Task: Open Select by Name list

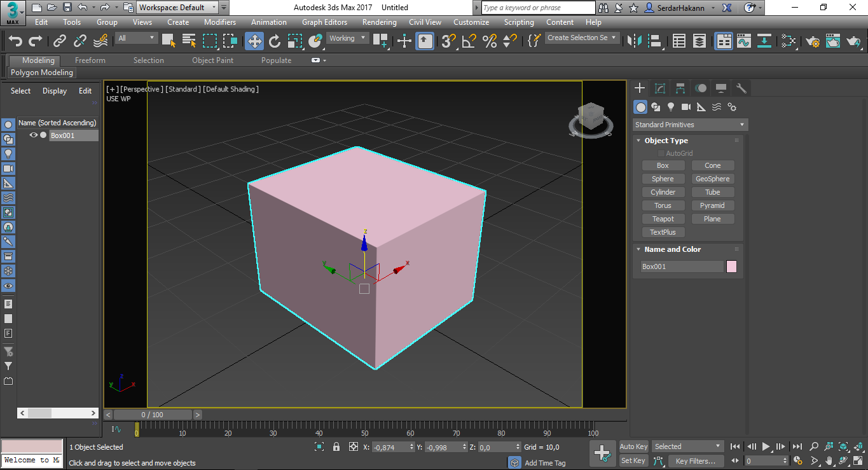Action: [189, 41]
